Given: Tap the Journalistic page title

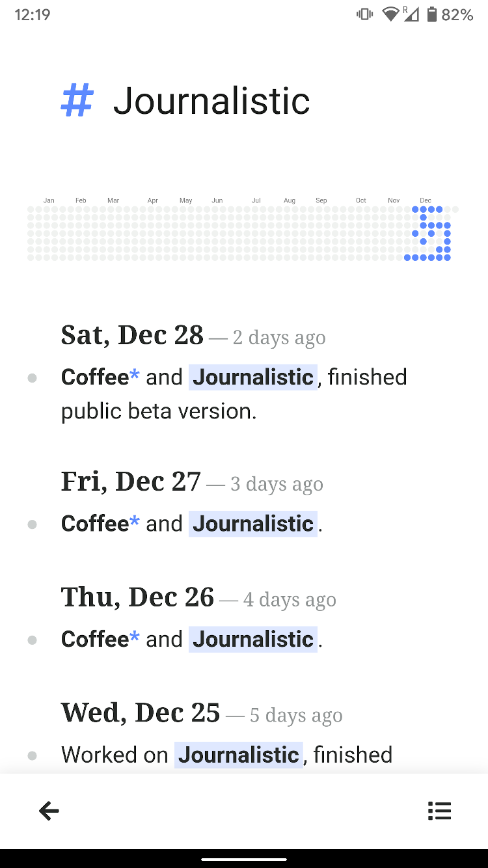Looking at the screenshot, I should tap(211, 101).
